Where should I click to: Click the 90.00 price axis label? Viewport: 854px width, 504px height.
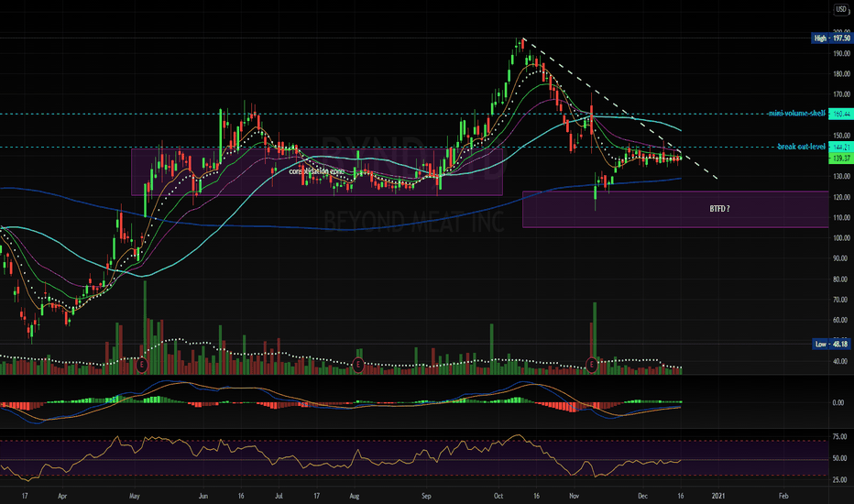pyautogui.click(x=841, y=258)
